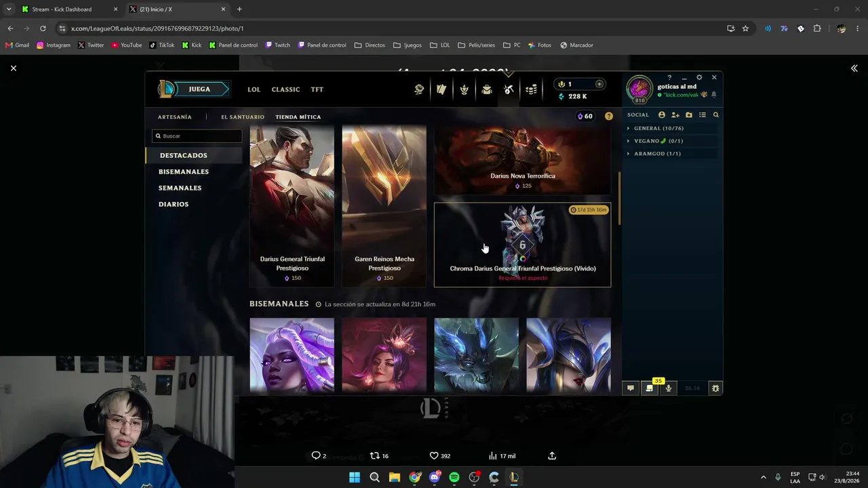This screenshot has height=488, width=868.
Task: Like the post with the heart icon
Action: point(434,455)
